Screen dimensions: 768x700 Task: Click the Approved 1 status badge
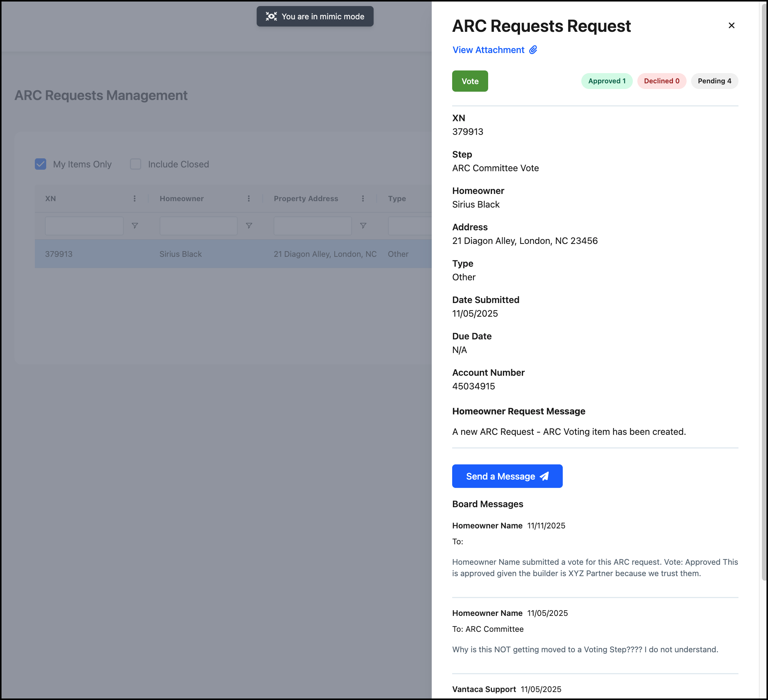(606, 81)
